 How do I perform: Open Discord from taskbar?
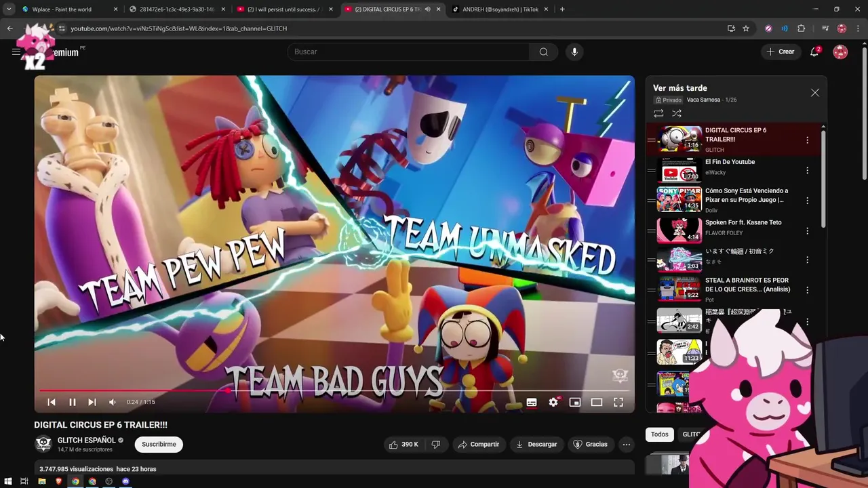125,481
